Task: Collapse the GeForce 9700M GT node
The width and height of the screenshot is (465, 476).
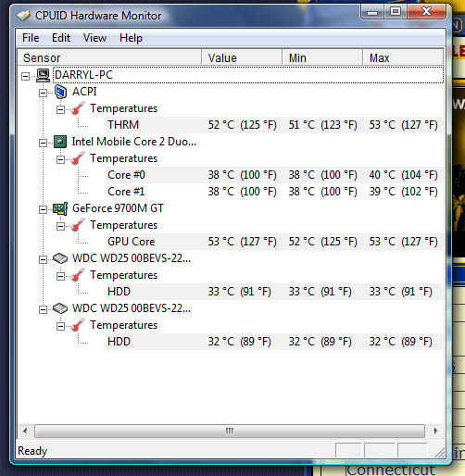Action: 44,209
